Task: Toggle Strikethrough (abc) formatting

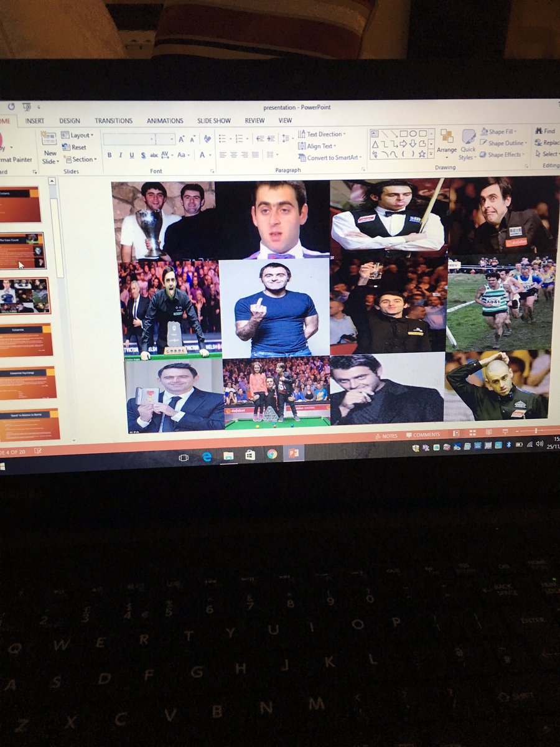Action: pos(154,155)
